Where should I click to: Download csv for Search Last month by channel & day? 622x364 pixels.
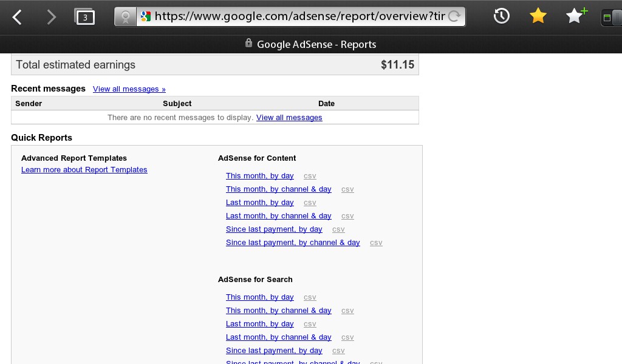point(347,337)
